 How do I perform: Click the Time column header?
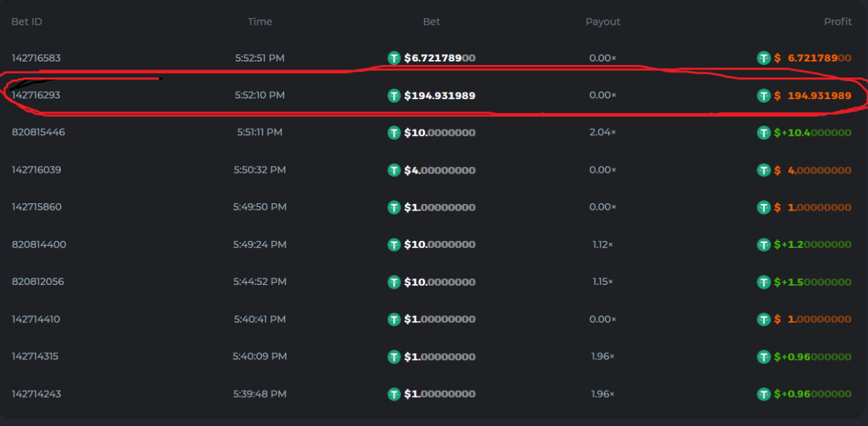260,22
